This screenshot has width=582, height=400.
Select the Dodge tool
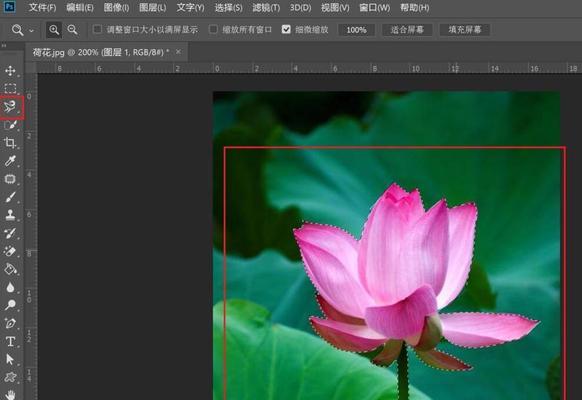pyautogui.click(x=10, y=305)
